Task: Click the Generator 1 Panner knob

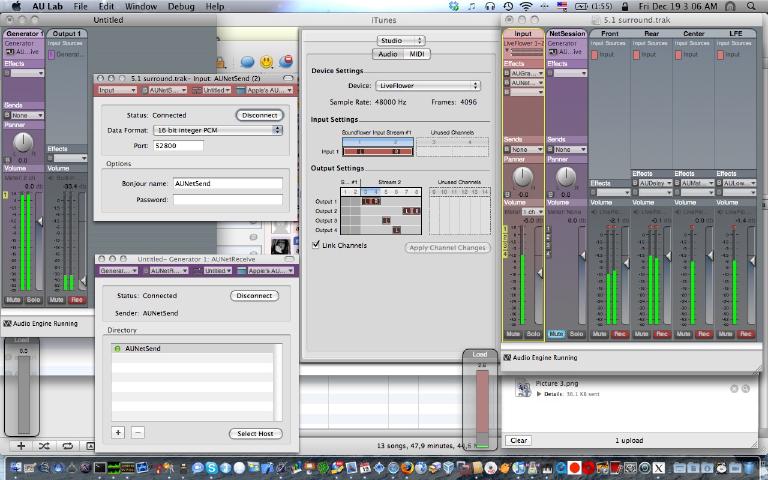Action: [x=22, y=143]
